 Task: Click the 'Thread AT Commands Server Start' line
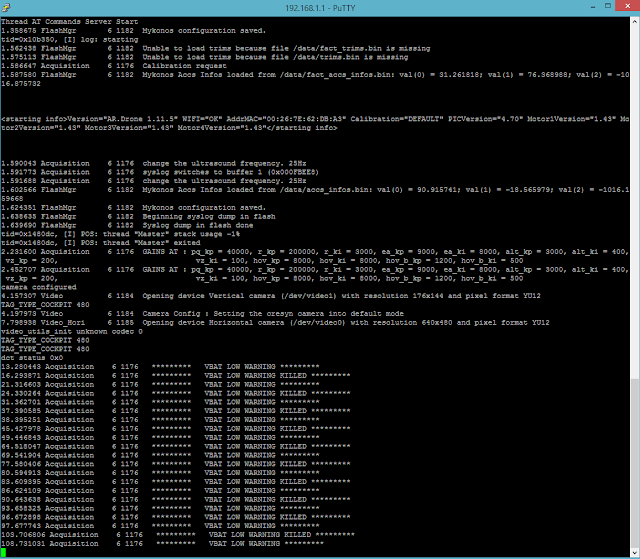pyautogui.click(x=70, y=22)
